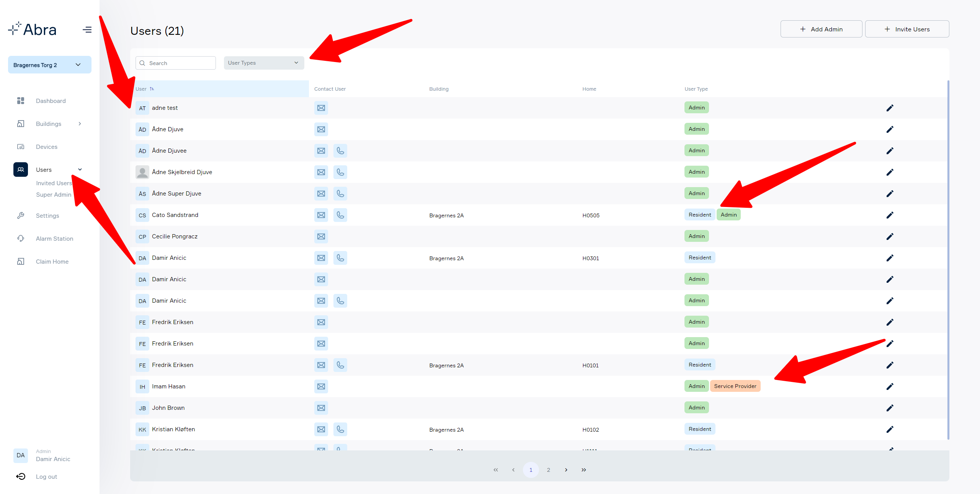Collapse the sidebar with the hamburger icon

(87, 29)
